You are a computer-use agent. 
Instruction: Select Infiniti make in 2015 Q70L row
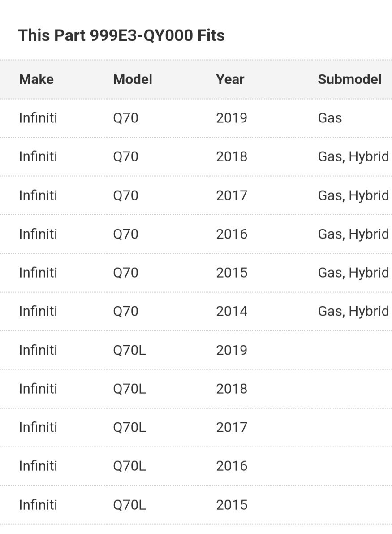pos(38,505)
